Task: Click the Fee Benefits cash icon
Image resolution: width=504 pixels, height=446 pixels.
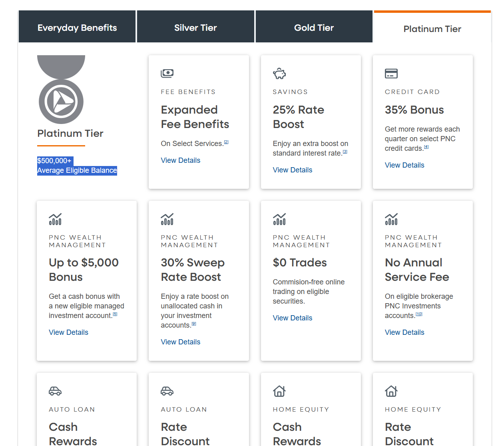Action: tap(167, 73)
